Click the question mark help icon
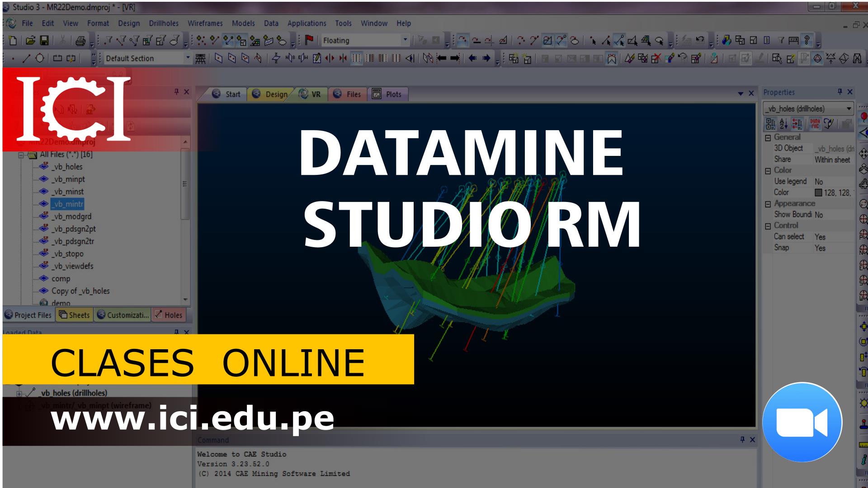 pyautogui.click(x=807, y=40)
